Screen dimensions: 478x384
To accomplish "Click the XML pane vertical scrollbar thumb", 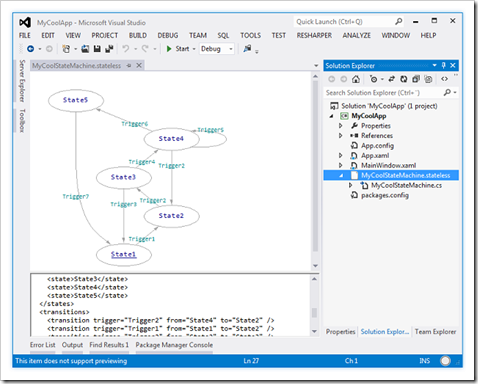I will [x=314, y=313].
